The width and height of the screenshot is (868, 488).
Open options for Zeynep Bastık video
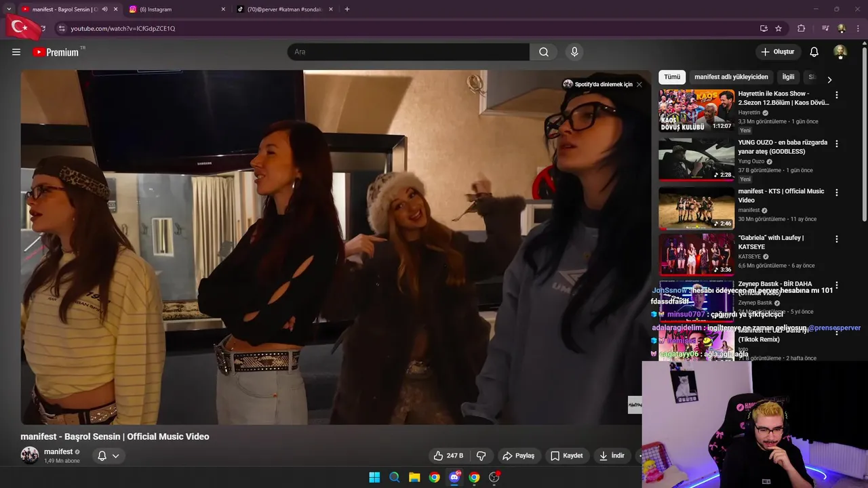(837, 285)
